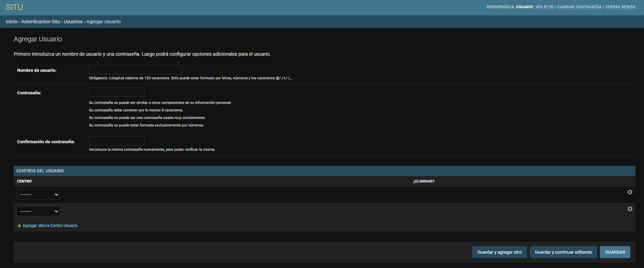The image size is (644, 268).
Task: Click 'Guardar y agregar otro'
Action: click(499, 252)
